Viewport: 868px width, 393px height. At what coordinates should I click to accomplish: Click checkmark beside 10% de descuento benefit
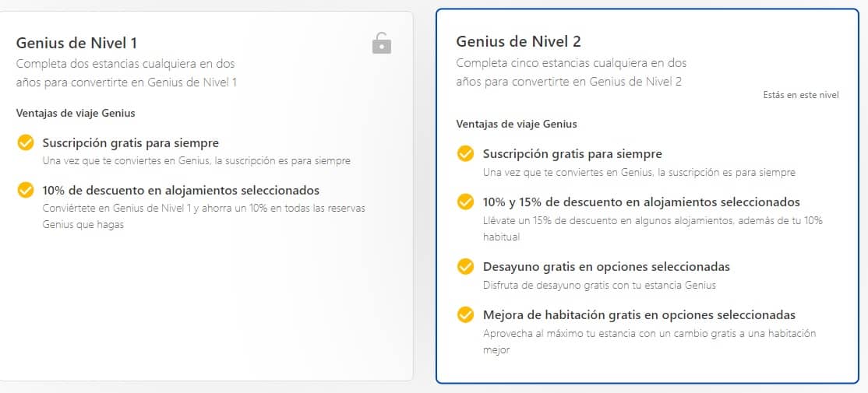click(x=26, y=190)
